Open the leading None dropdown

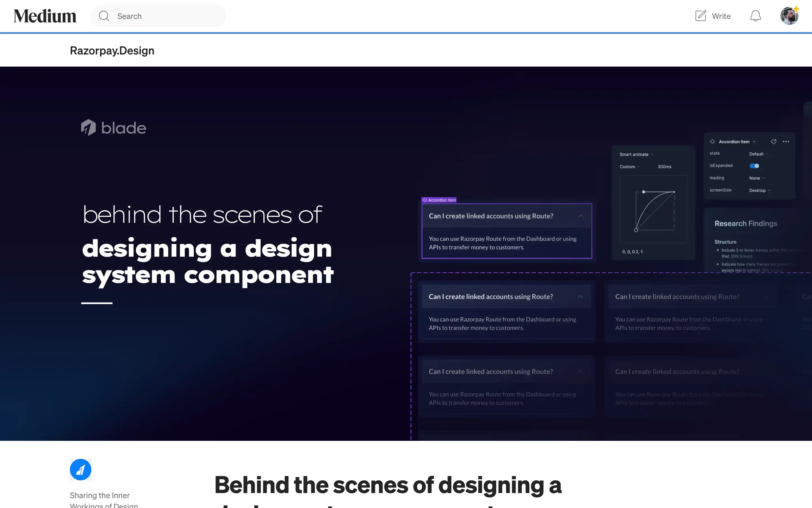point(757,178)
